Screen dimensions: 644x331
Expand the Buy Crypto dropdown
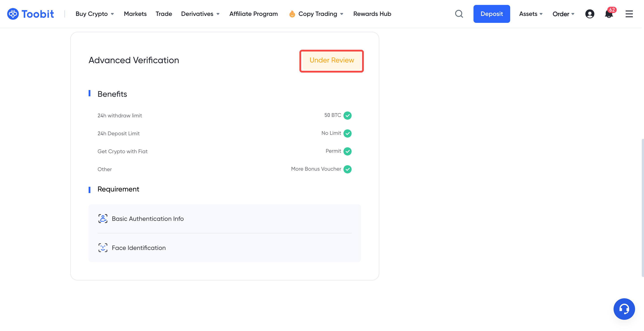pyautogui.click(x=95, y=14)
